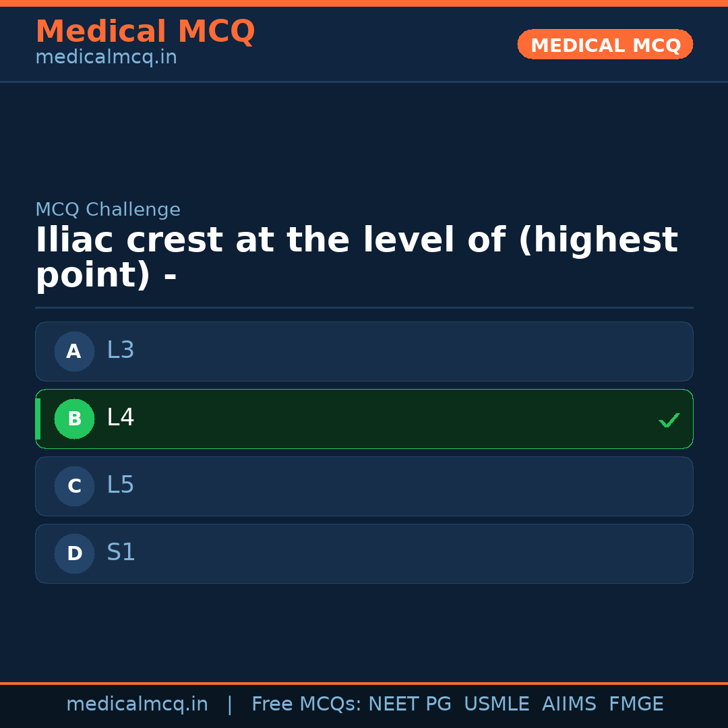Select answer option S1
728x728 pixels.
pyautogui.click(x=364, y=553)
